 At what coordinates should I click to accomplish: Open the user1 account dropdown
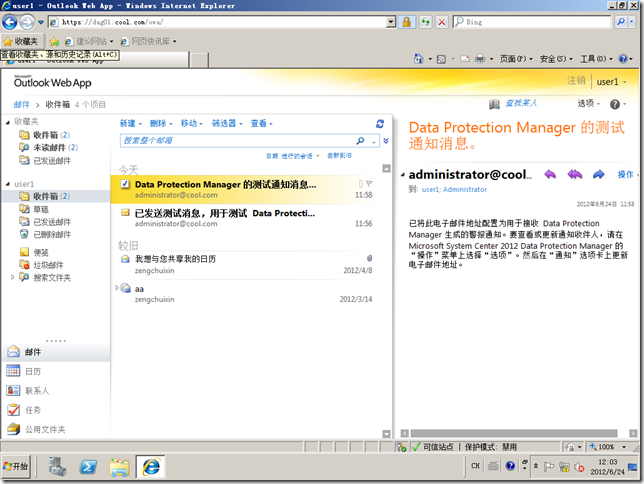611,82
